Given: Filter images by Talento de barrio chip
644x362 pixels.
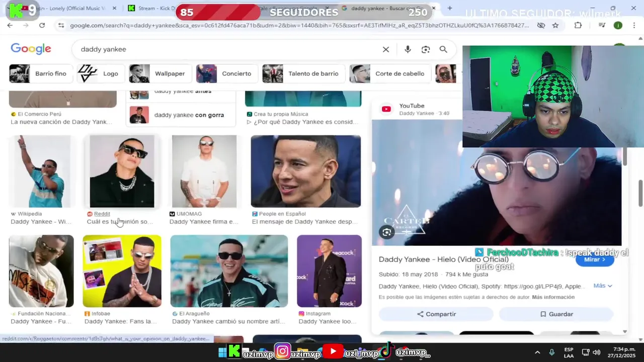Looking at the screenshot, I should [x=304, y=73].
